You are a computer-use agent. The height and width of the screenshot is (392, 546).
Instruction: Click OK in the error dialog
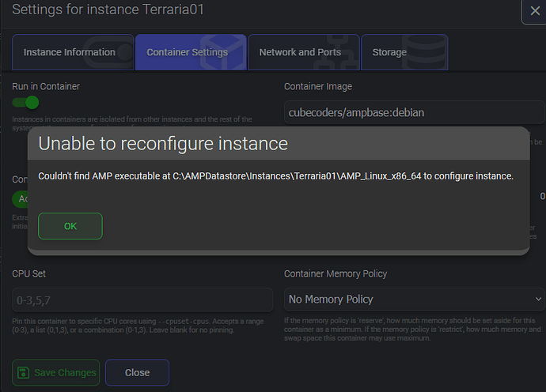[x=70, y=226]
